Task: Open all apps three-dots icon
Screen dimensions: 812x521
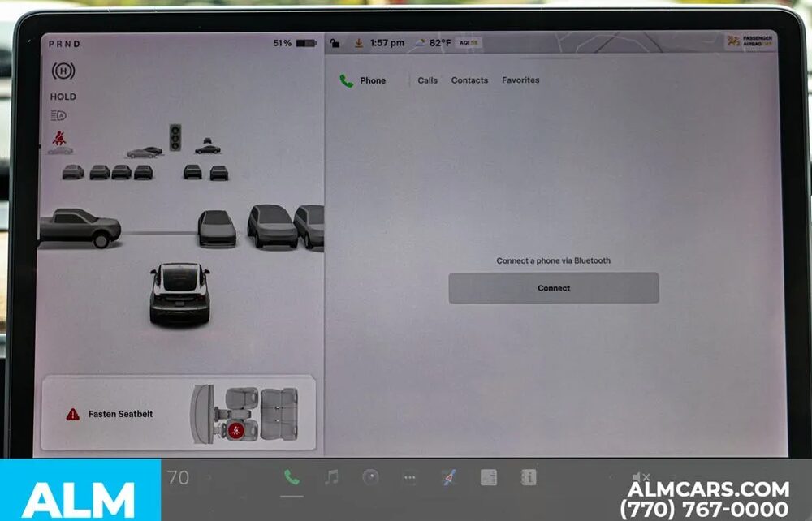Action: (x=409, y=479)
